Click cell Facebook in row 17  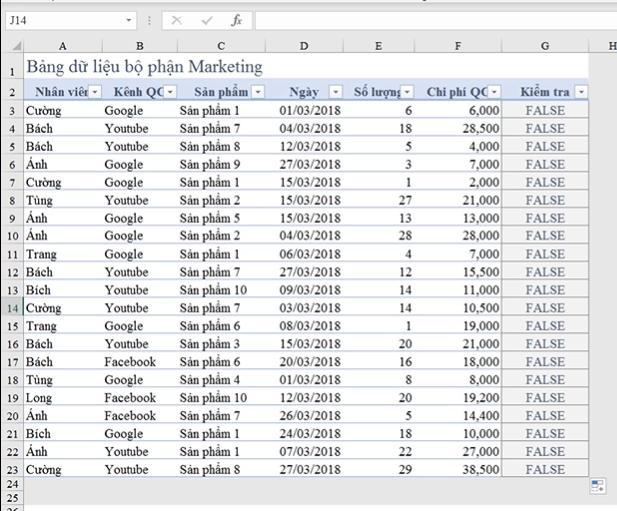(x=140, y=362)
